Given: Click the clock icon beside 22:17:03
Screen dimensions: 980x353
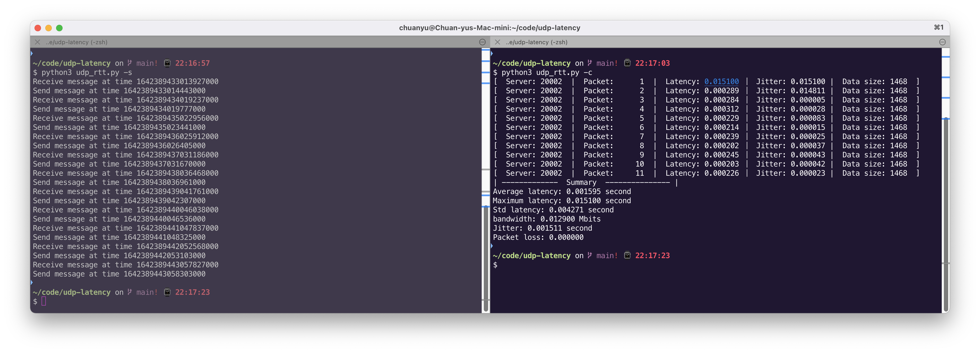Looking at the screenshot, I should 627,63.
